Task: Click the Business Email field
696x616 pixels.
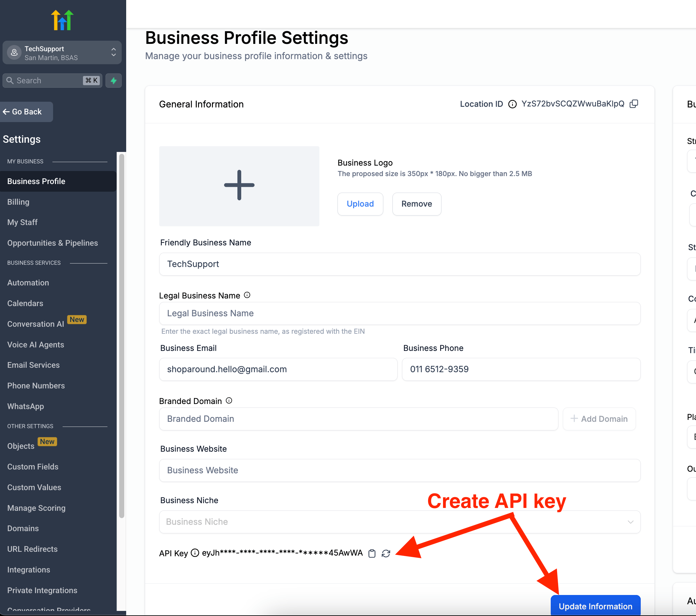Action: point(278,369)
